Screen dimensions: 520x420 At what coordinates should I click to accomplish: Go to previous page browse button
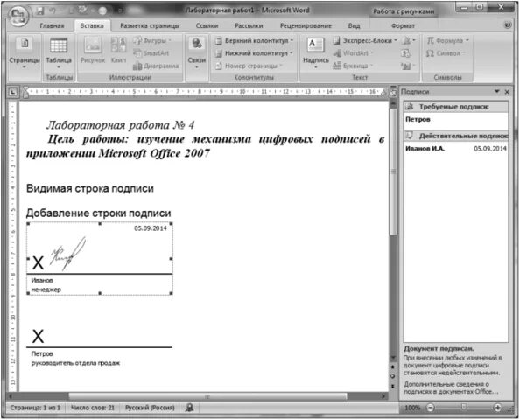tap(393, 367)
